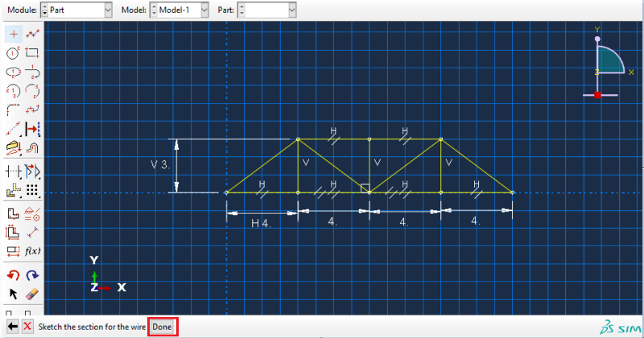Viewport: 644px width, 338px height.
Task: Select the eraser Delete tool
Action: tap(32, 294)
